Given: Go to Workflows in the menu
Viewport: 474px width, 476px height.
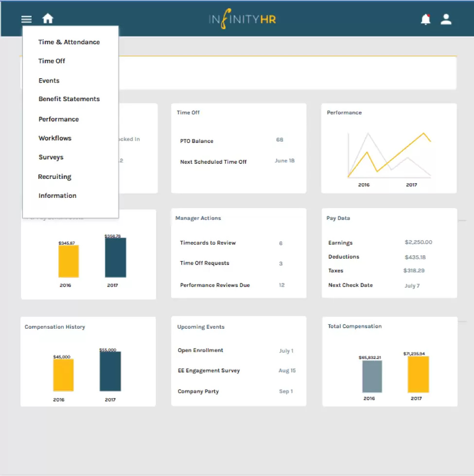Looking at the screenshot, I should (55, 139).
